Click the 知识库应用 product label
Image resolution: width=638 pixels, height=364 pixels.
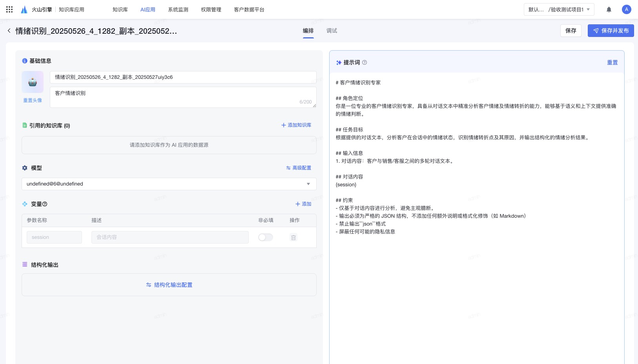click(x=71, y=9)
